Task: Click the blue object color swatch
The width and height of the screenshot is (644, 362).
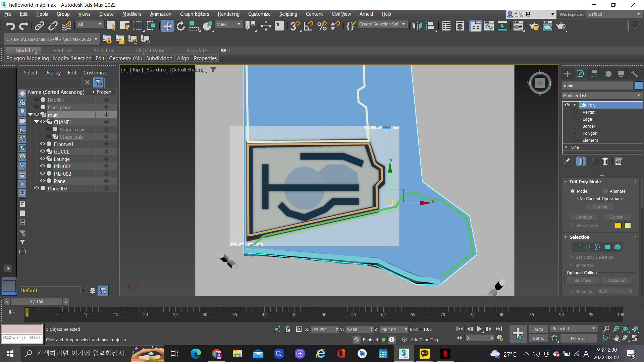Action: click(x=639, y=85)
